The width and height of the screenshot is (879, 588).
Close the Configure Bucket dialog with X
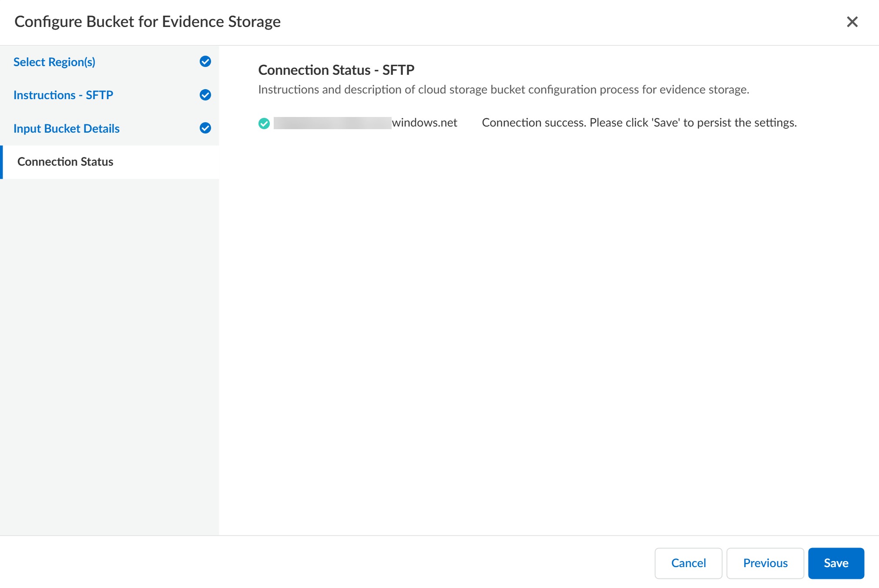852,22
